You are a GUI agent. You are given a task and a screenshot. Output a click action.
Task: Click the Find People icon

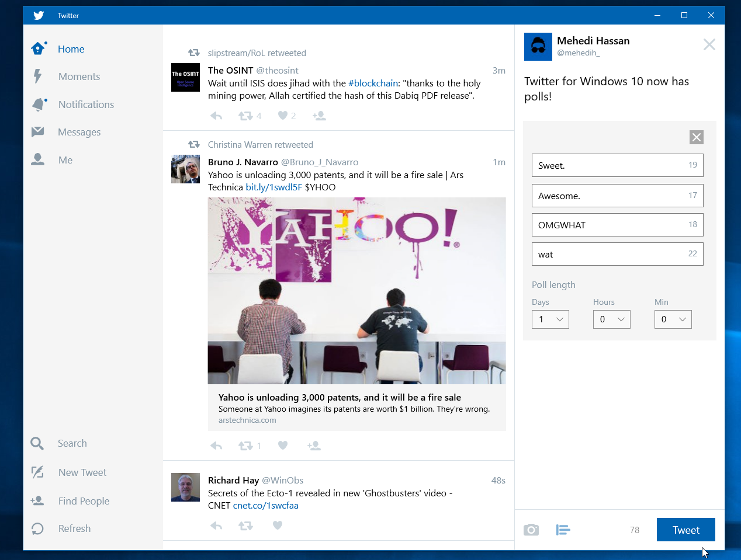[37, 500]
